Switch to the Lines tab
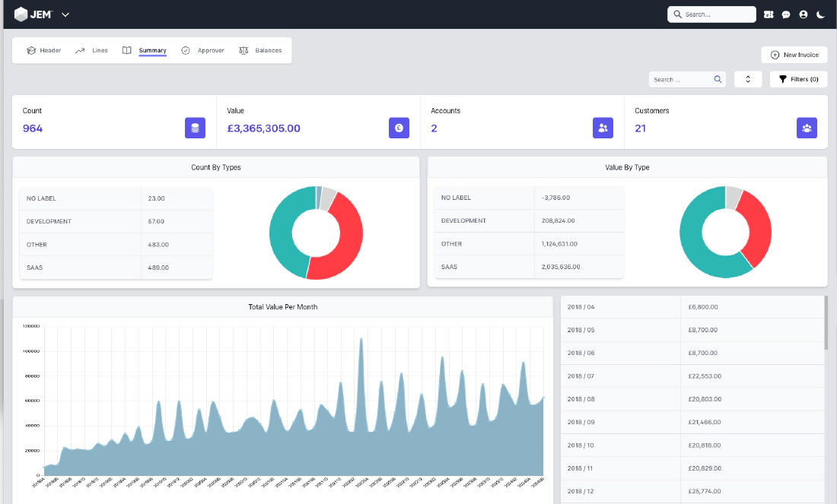 point(92,50)
